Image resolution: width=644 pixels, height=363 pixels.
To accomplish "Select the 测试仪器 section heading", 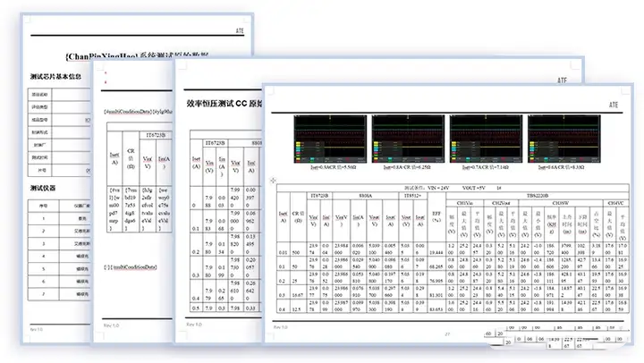I will tap(45, 189).
